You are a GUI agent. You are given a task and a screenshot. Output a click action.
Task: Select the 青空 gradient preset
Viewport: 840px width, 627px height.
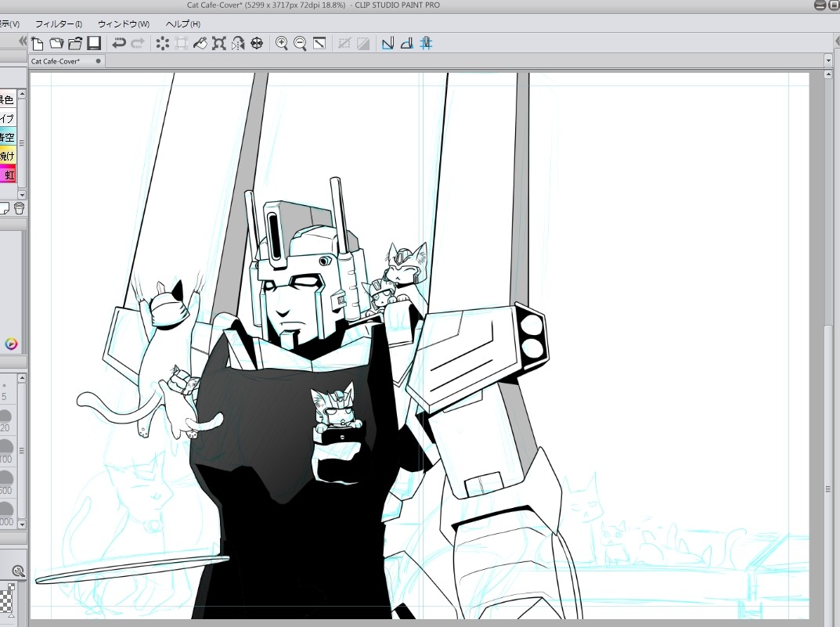8,138
